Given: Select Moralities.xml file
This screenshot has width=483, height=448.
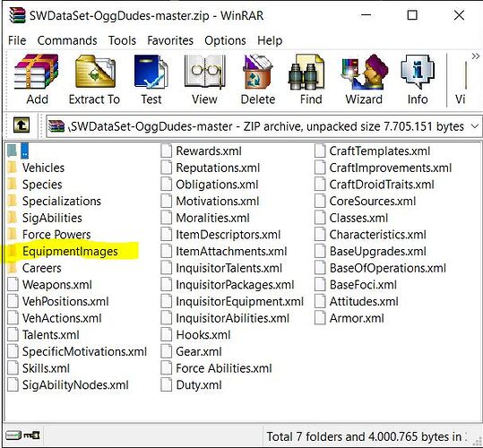Looking at the screenshot, I should pyautogui.click(x=205, y=218).
